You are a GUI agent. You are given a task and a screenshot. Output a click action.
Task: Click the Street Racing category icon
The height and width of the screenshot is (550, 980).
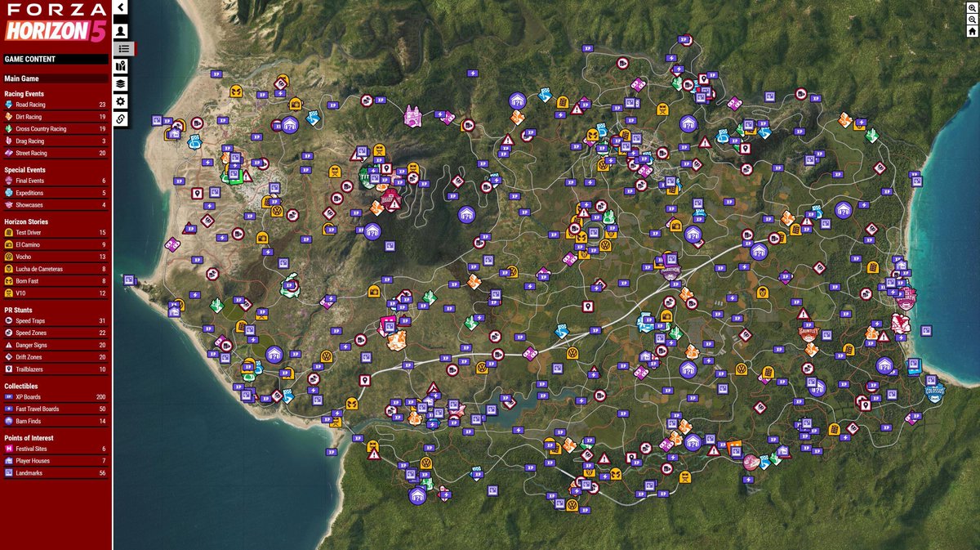tap(9, 153)
